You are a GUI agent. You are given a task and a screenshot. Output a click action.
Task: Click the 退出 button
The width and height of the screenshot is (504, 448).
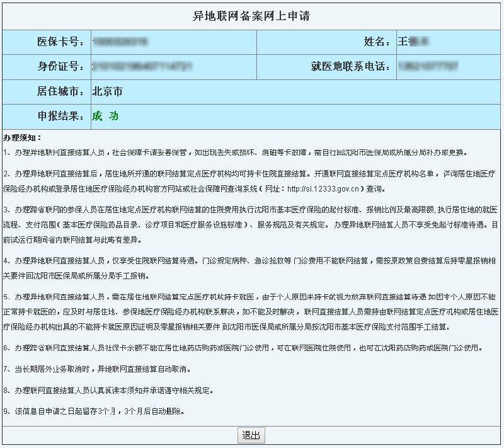251,435
